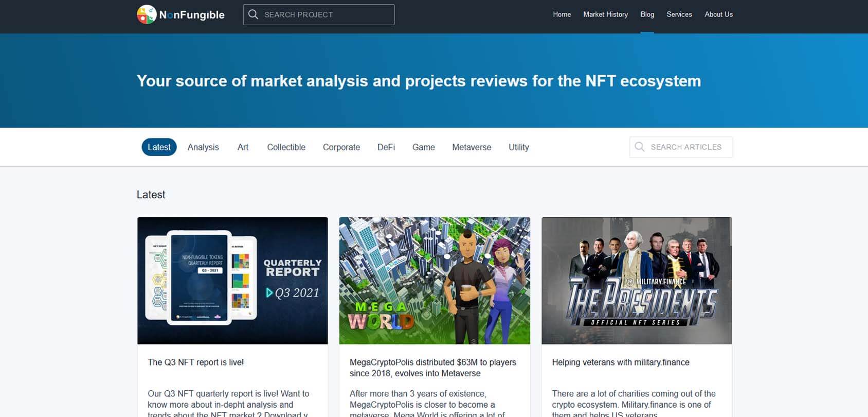Open the Blog nav item
Image resolution: width=868 pixels, height=417 pixels.
[647, 14]
